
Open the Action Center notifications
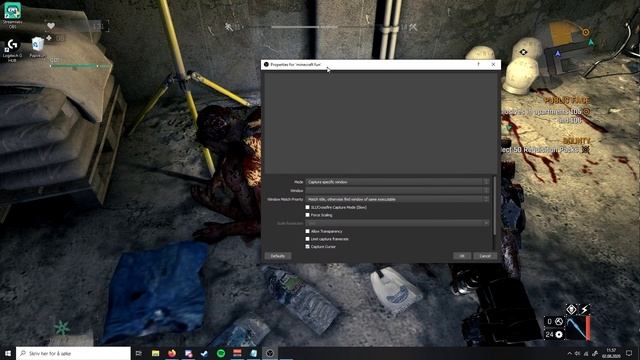point(629,353)
